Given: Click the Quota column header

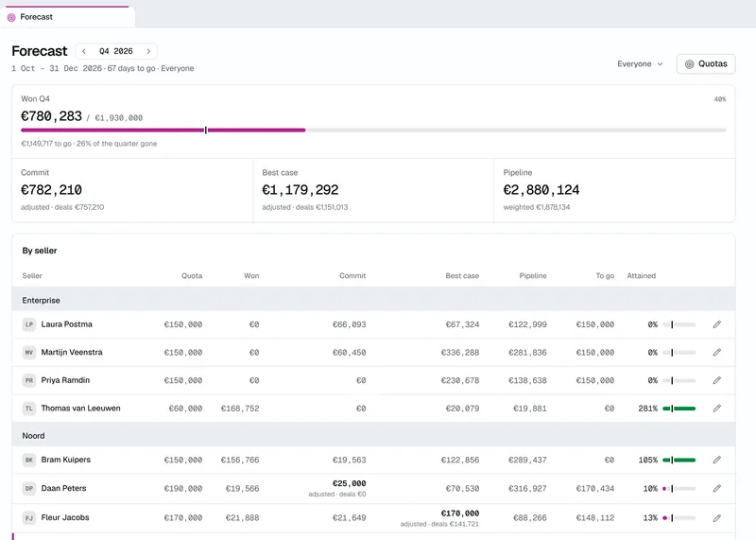Looking at the screenshot, I should pos(192,275).
